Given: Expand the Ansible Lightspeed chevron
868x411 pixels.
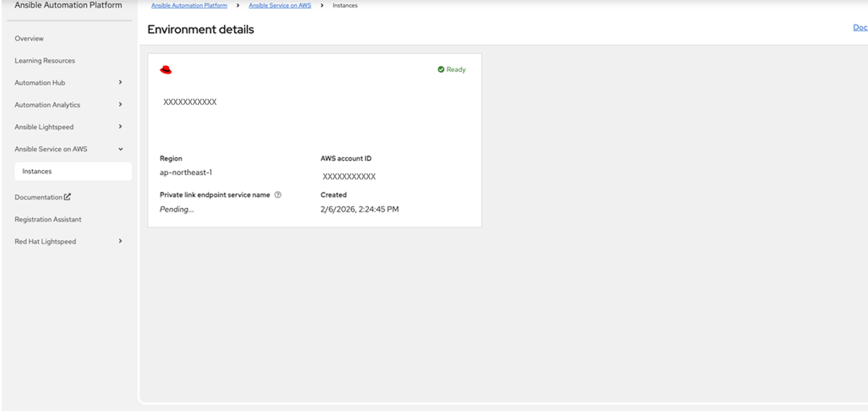Looking at the screenshot, I should click(120, 127).
